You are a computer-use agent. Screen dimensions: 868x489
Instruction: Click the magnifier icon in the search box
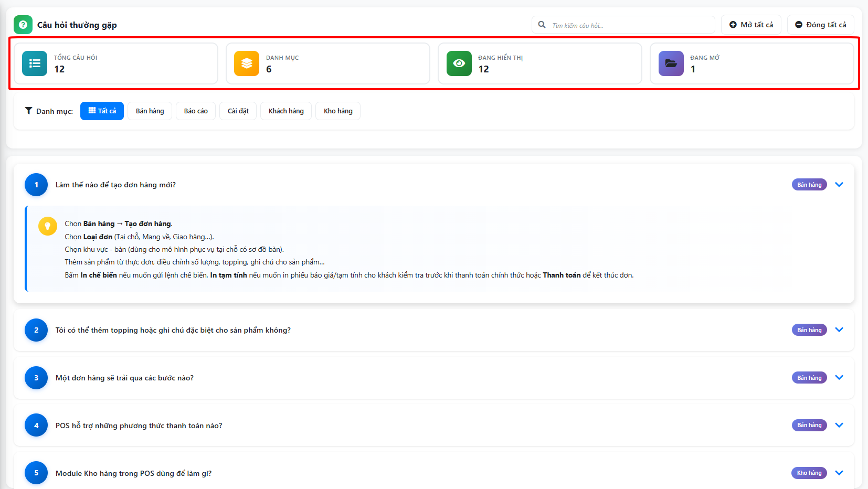pyautogui.click(x=542, y=25)
